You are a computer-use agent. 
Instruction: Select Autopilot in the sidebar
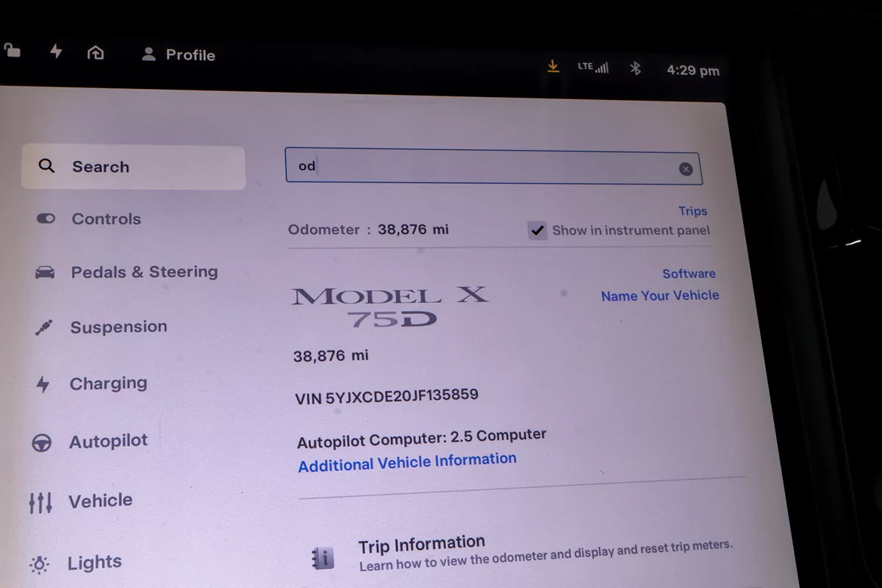(90, 442)
